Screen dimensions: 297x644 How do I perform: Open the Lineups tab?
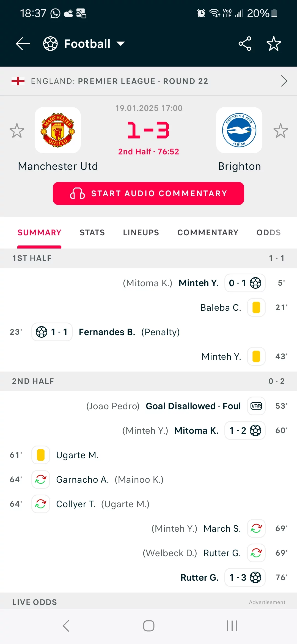pos(141,233)
